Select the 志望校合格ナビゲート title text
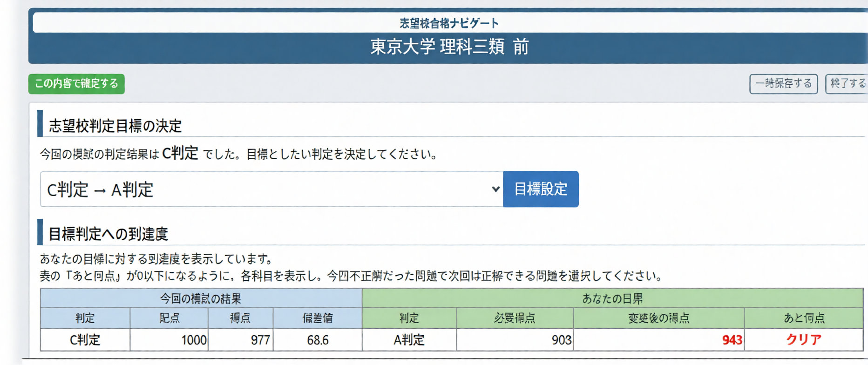The image size is (868, 365). 449,23
